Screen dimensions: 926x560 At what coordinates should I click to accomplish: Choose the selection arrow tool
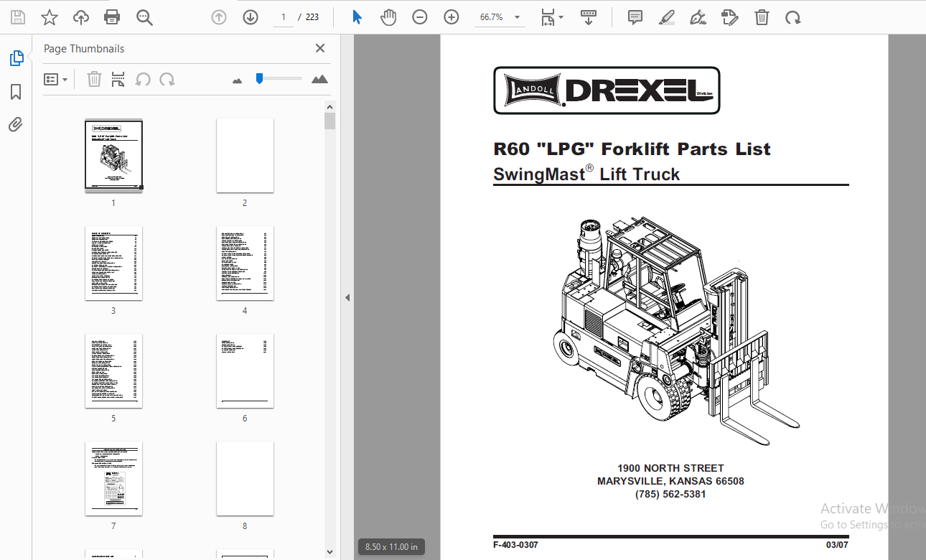[357, 17]
